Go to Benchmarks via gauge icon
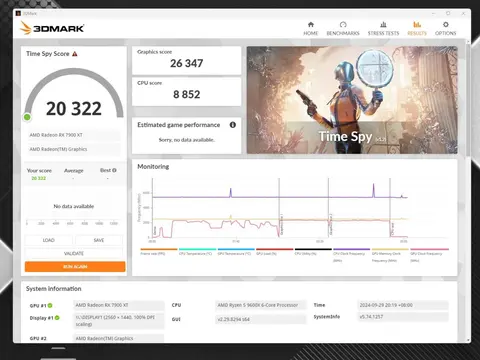 pyautogui.click(x=343, y=25)
